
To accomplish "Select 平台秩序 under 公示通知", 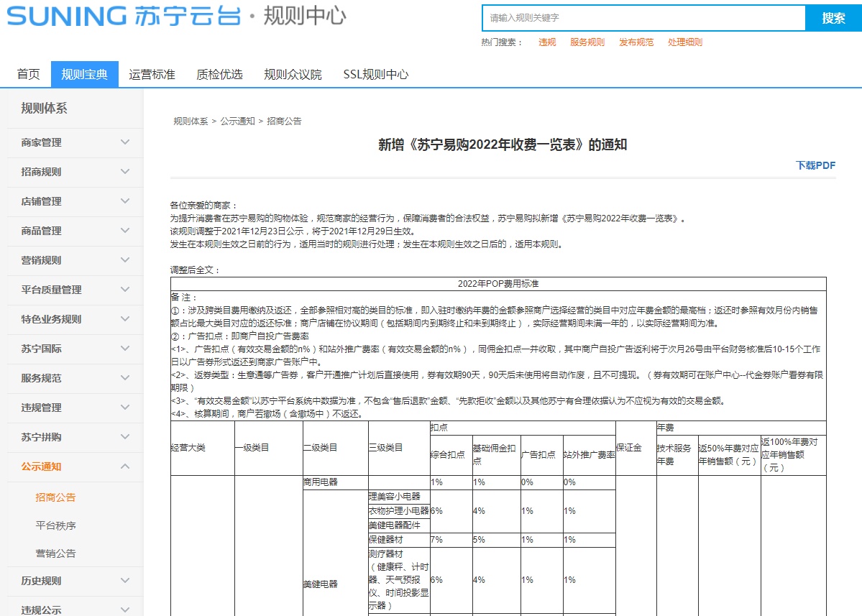I will point(55,525).
